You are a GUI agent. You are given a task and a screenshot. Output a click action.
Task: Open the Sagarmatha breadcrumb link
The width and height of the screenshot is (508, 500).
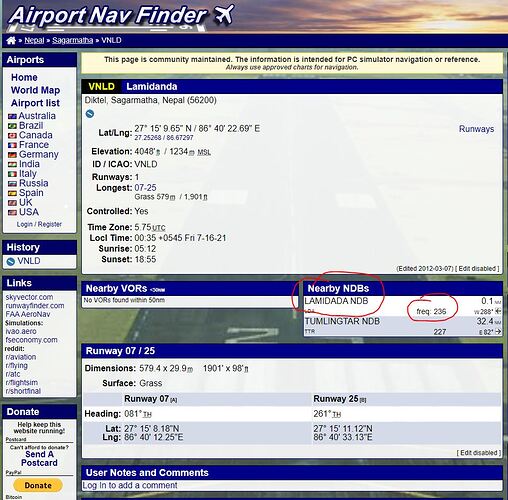[x=72, y=40]
